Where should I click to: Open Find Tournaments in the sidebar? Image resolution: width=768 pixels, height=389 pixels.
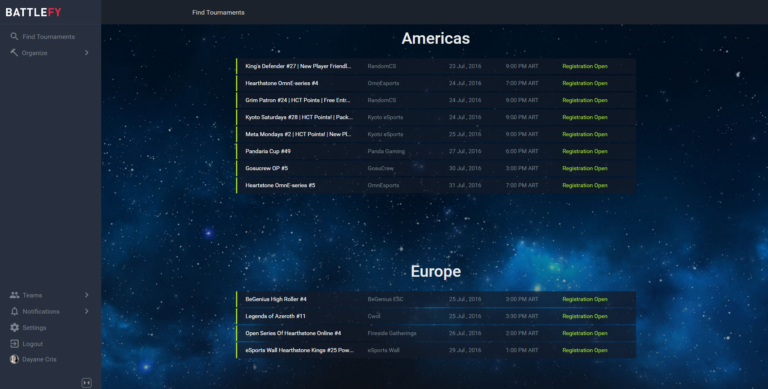point(48,37)
